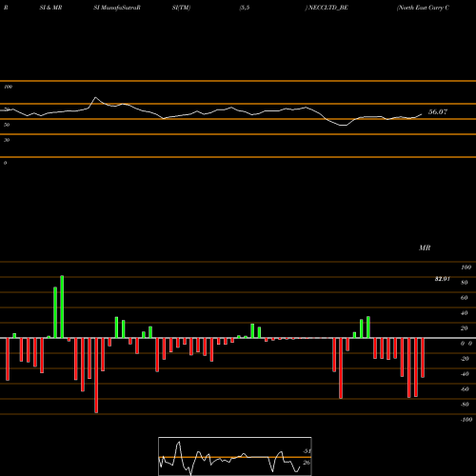Click the '51' value in mini chart

tap(307, 451)
